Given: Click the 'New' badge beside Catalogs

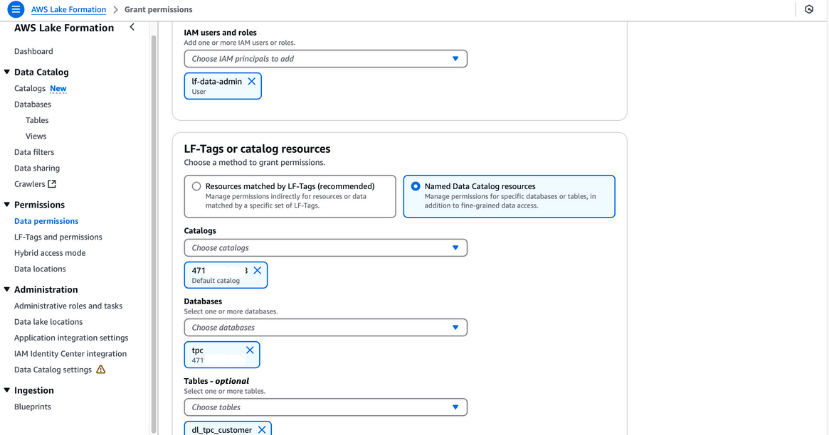Looking at the screenshot, I should coord(58,88).
